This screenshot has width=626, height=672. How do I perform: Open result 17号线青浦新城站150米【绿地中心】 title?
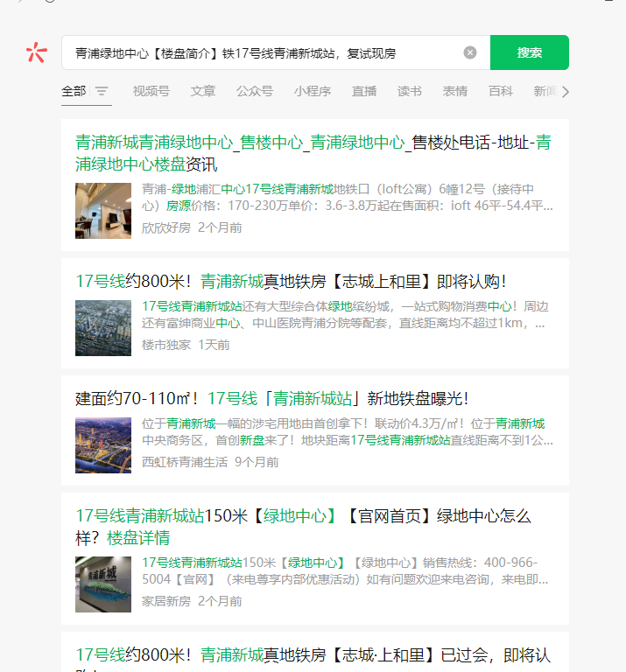(303, 527)
